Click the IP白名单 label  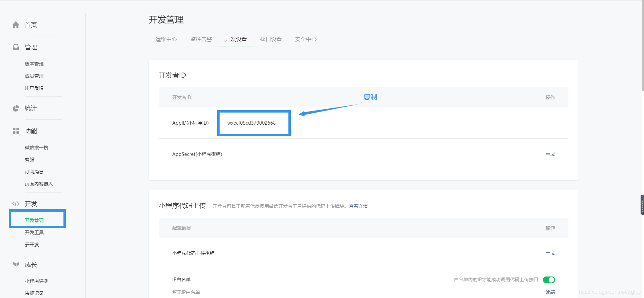click(x=181, y=280)
